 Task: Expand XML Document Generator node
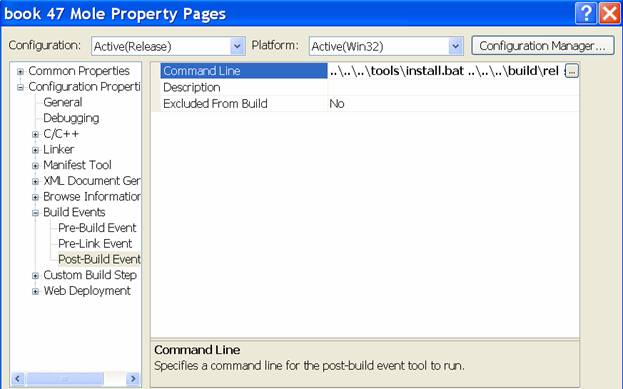coord(35,182)
